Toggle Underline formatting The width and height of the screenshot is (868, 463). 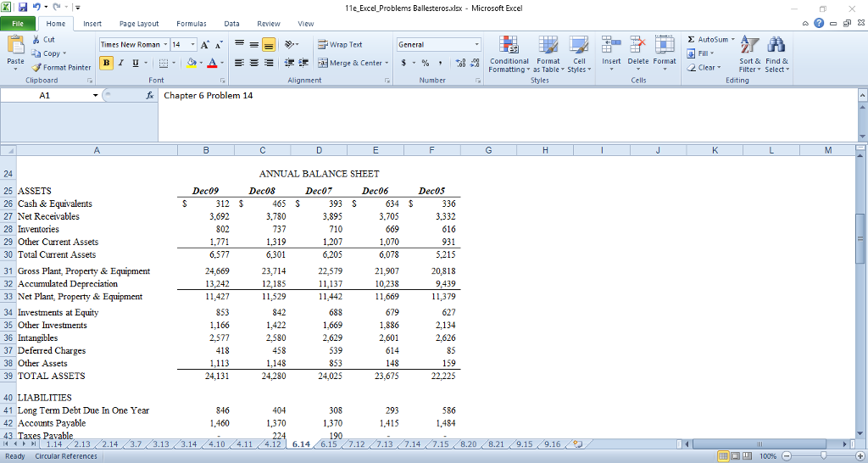[136, 63]
